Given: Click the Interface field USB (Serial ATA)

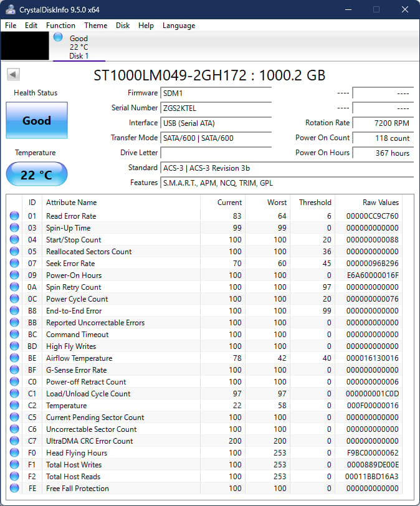Looking at the screenshot, I should (x=216, y=123).
